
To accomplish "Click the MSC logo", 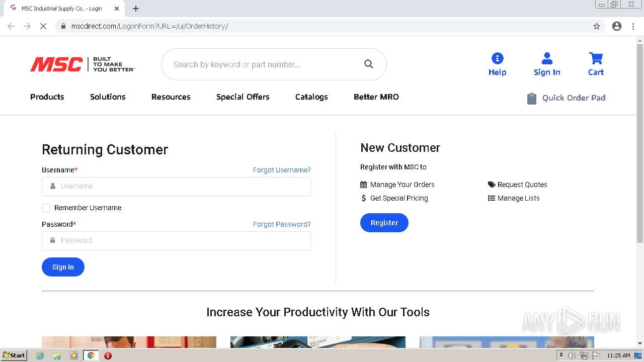I will (56, 64).
